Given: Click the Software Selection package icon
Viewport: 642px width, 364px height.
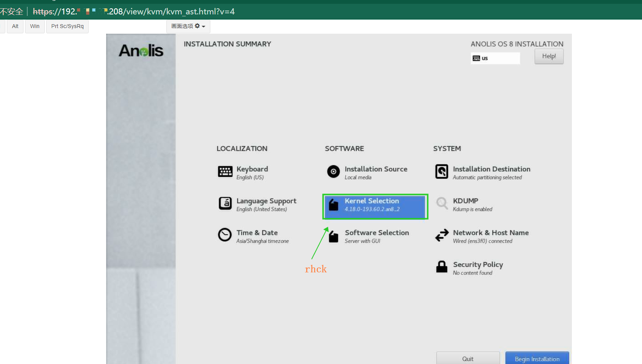Looking at the screenshot, I should (334, 236).
